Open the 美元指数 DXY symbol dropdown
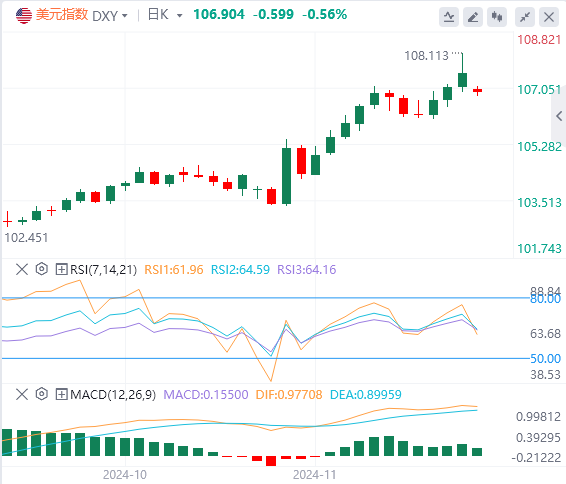Screen dimensions: 566x484 (82, 15)
